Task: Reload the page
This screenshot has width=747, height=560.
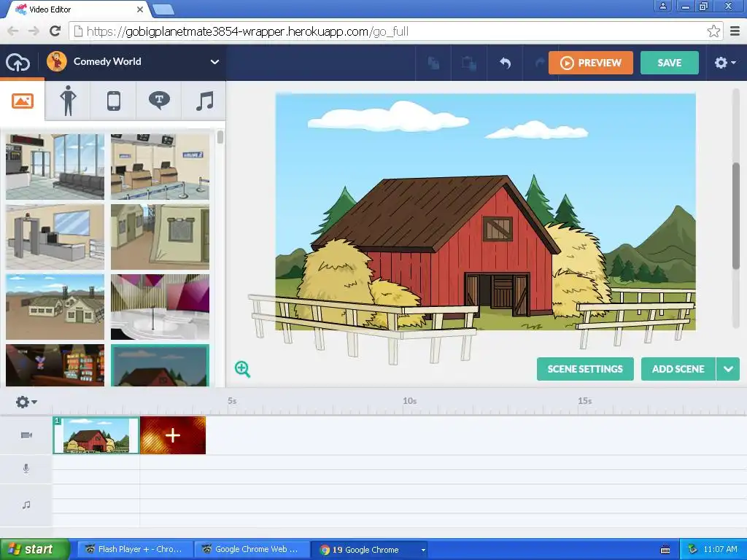Action: (55, 31)
